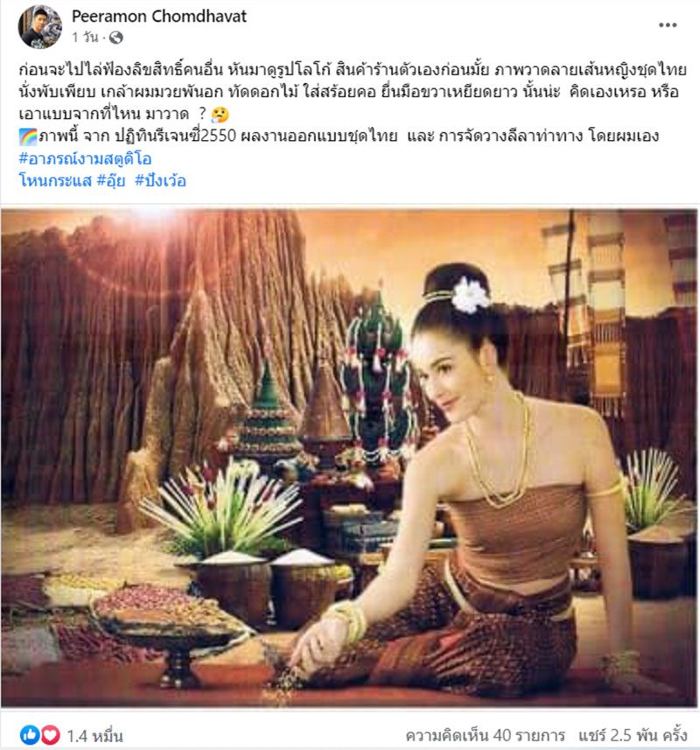Open the 1 วัน post timestamp
The width and height of the screenshot is (700, 750).
point(85,38)
